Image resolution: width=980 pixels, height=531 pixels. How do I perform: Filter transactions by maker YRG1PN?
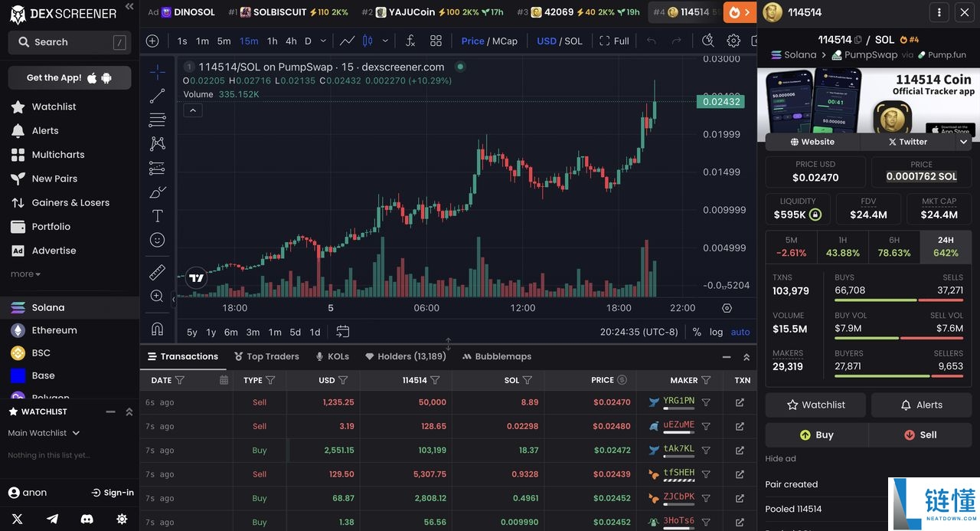(x=706, y=402)
